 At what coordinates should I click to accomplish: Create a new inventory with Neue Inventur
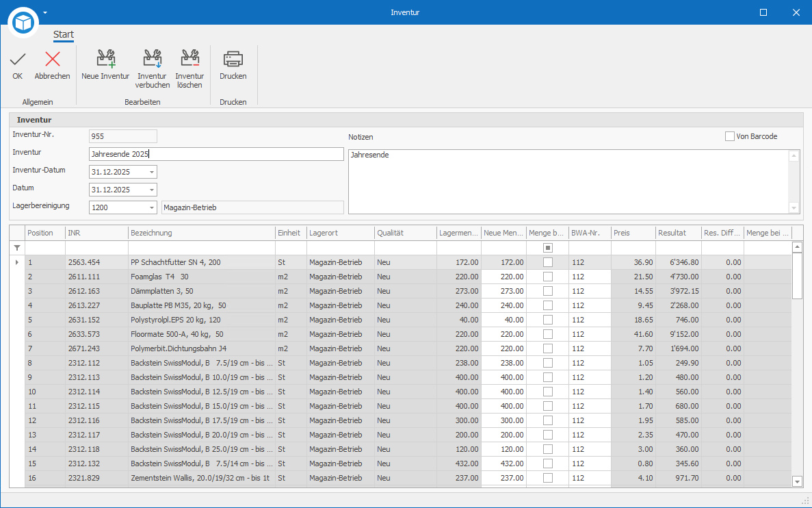coord(105,59)
